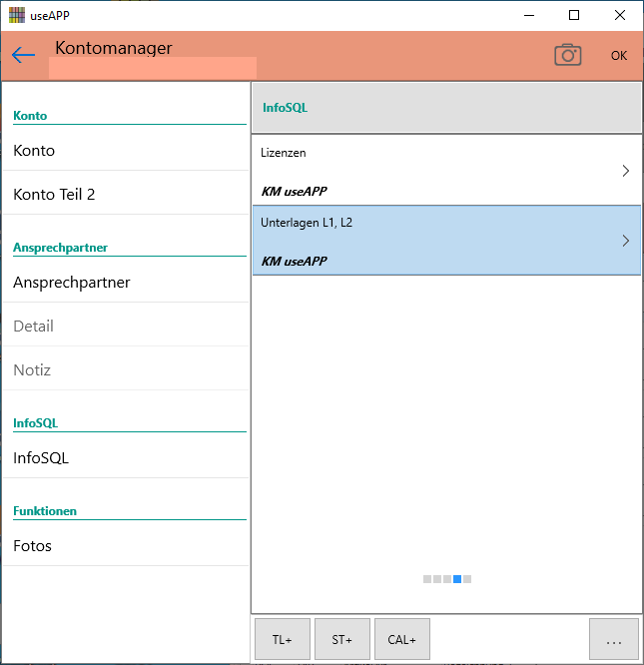The width and height of the screenshot is (644, 665).
Task: Open the useAPP title bar icon menu
Action: tap(17, 15)
